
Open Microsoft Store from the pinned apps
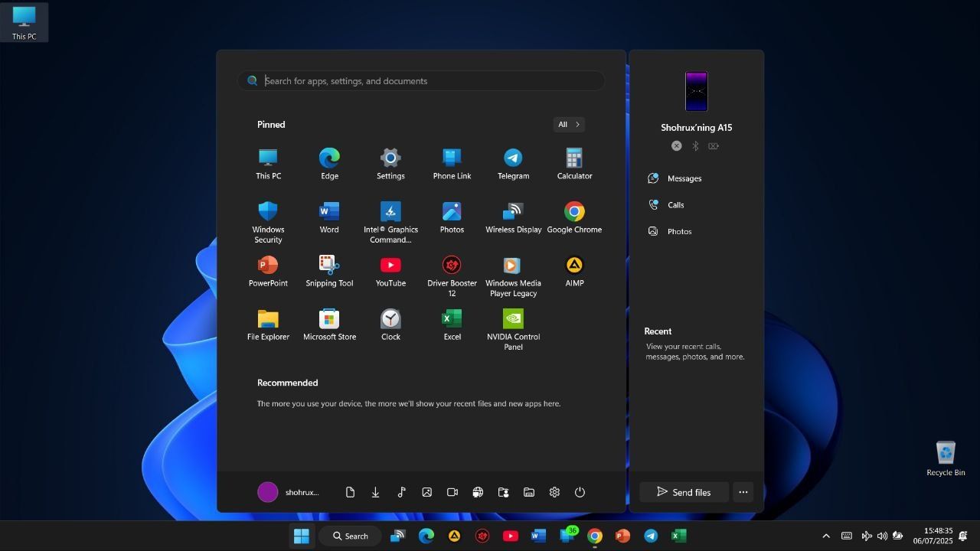point(329,325)
